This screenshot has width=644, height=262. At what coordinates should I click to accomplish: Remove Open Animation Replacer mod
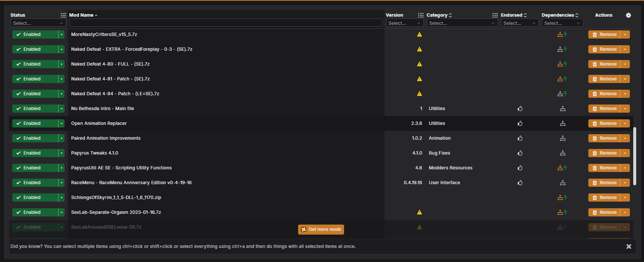point(604,123)
